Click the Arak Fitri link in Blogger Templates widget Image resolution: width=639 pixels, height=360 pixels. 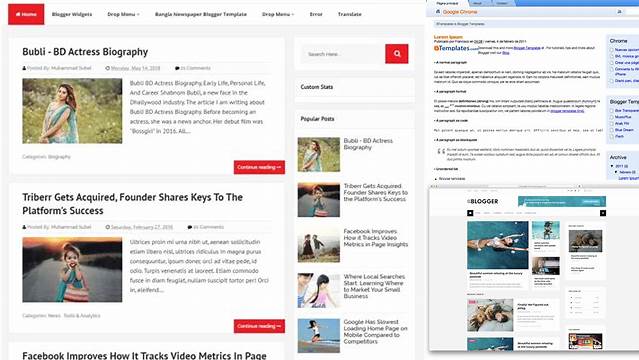622,124
